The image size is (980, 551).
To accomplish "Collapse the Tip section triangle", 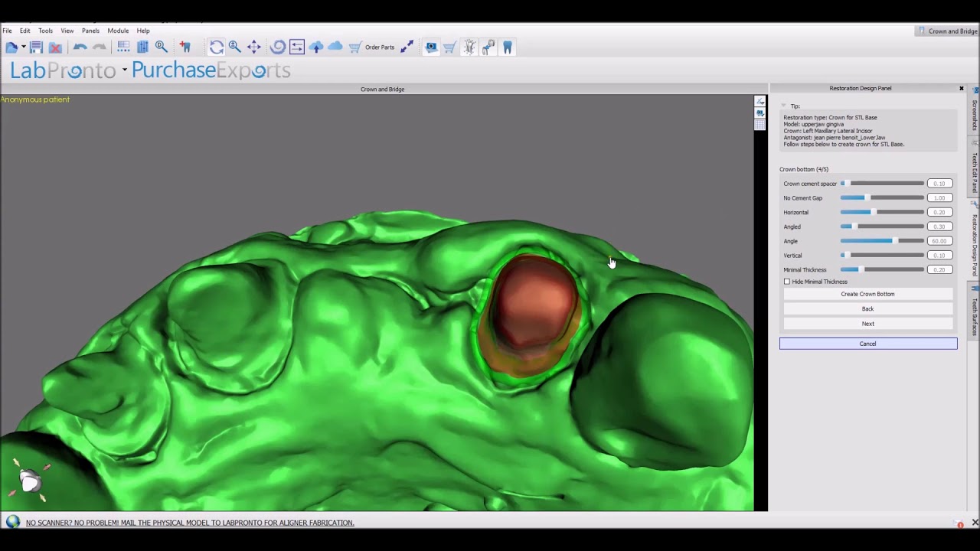I will coord(783,106).
